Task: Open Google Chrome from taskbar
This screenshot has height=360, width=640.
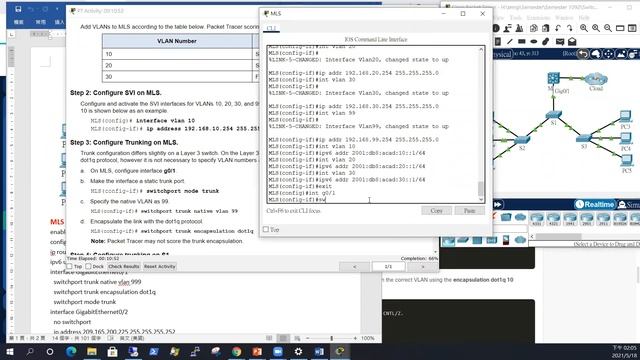Action: coord(236,351)
